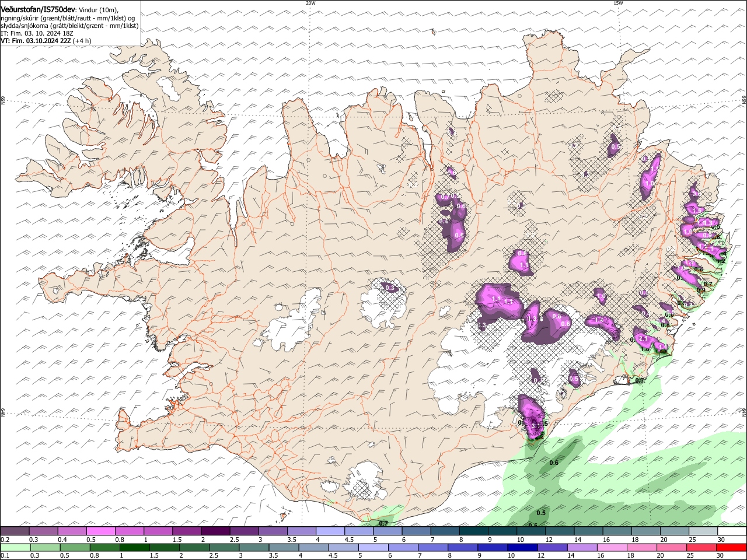Click the dark teal snow swatch between 8 and 9
This screenshot has height=560, width=747.
473,531
